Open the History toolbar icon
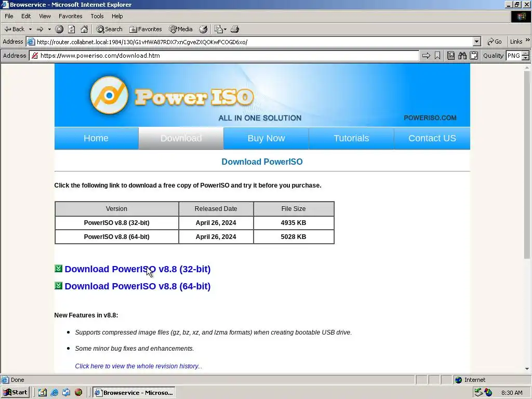532x399 pixels. [x=203, y=29]
